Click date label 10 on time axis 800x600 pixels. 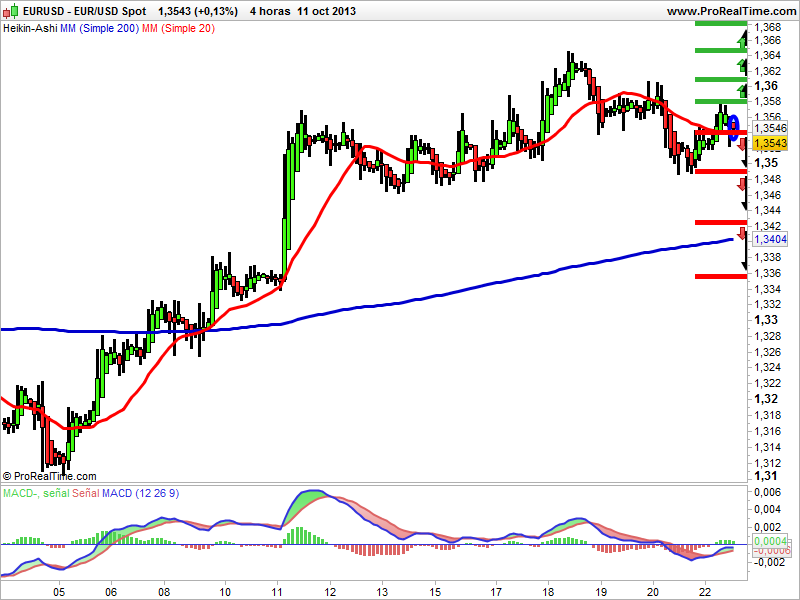coord(225,592)
